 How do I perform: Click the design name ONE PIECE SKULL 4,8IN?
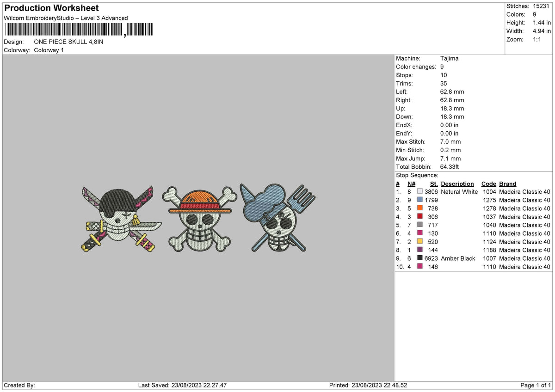(69, 42)
